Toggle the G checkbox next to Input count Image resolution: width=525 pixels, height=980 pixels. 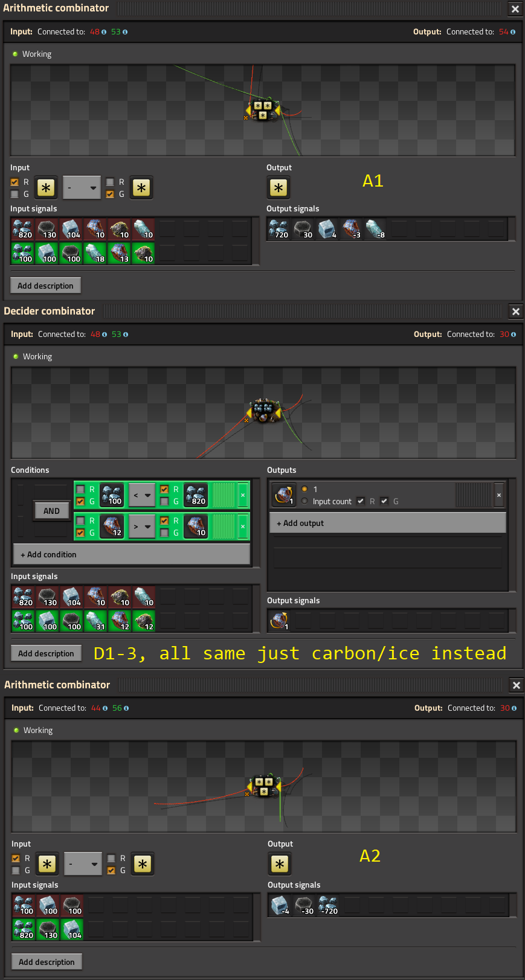(x=384, y=501)
